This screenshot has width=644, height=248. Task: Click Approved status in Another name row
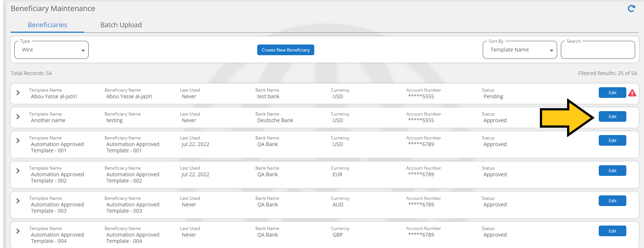tap(495, 120)
